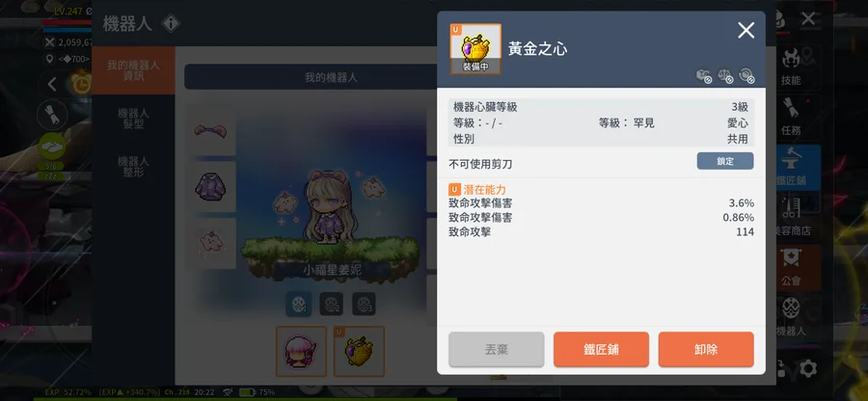Click the back arrow on left side
868x401 pixels.
click(52, 84)
